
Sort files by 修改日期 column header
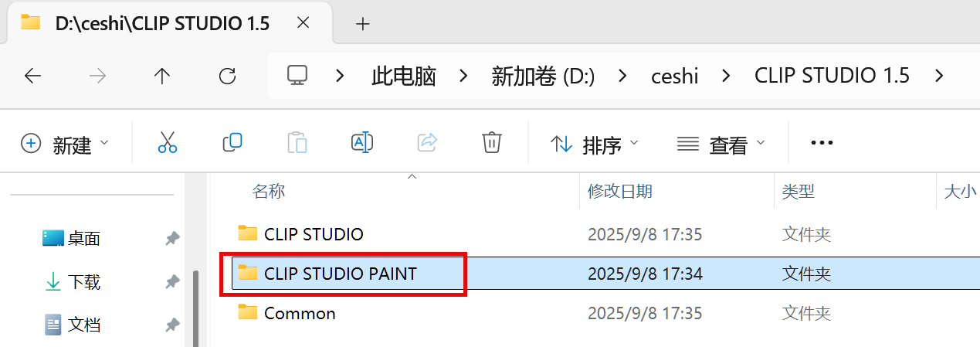click(x=619, y=192)
